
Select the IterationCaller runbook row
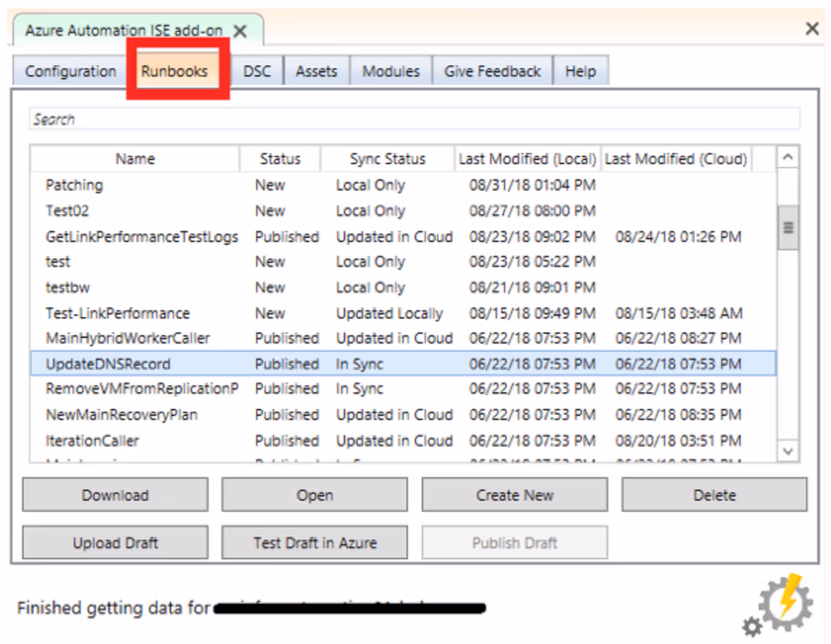pos(403,440)
